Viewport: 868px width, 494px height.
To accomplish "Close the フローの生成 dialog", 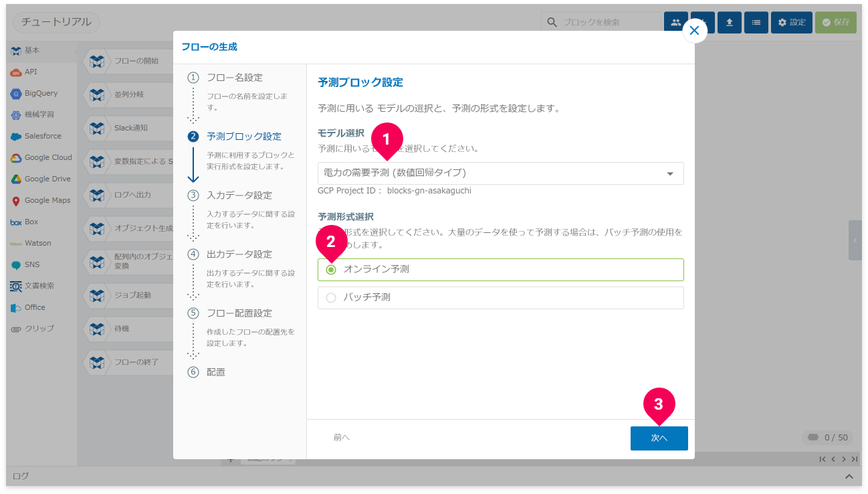I will tap(694, 30).
